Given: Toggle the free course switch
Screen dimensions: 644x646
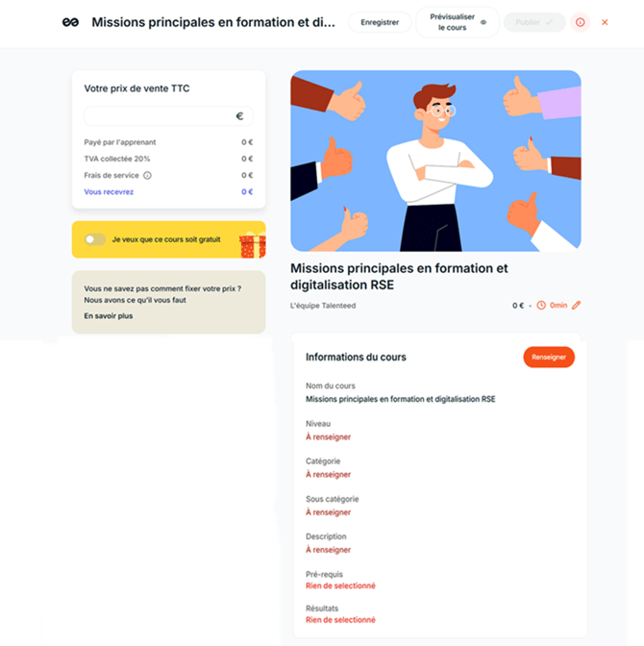Looking at the screenshot, I should point(95,239).
